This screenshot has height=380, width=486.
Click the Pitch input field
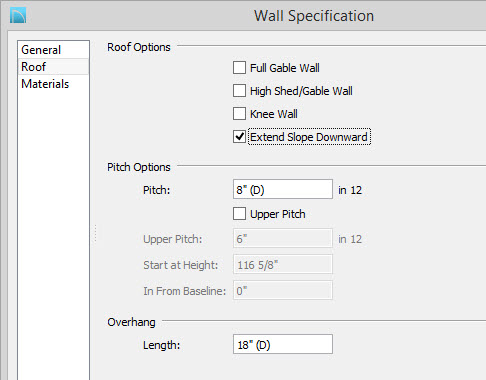tap(283, 189)
